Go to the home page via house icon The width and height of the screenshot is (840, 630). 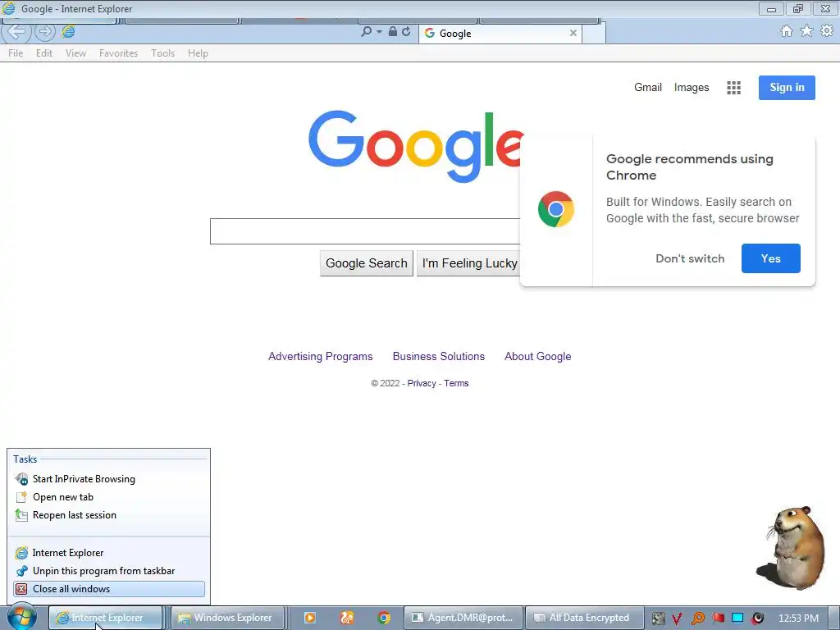coord(787,31)
